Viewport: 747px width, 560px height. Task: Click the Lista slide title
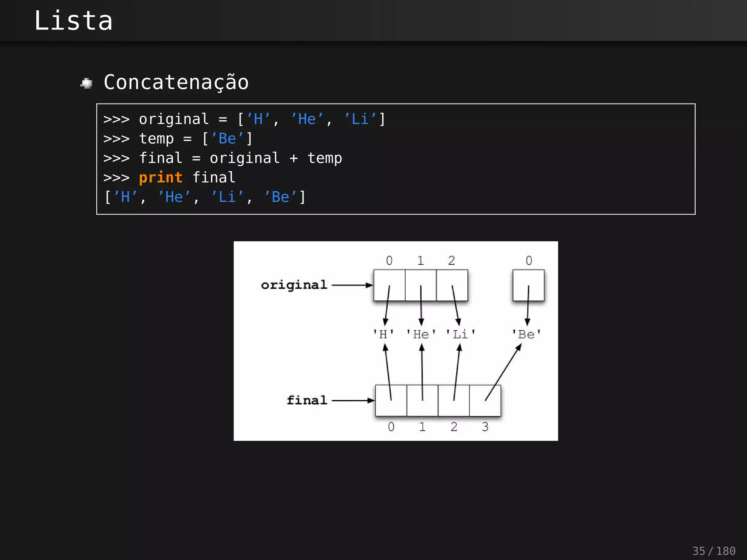point(73,21)
